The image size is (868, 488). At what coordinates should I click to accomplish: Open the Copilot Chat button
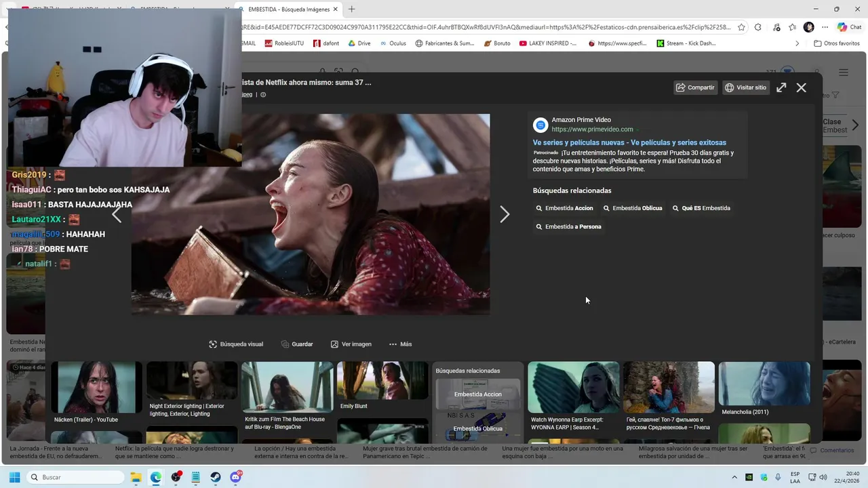849,27
